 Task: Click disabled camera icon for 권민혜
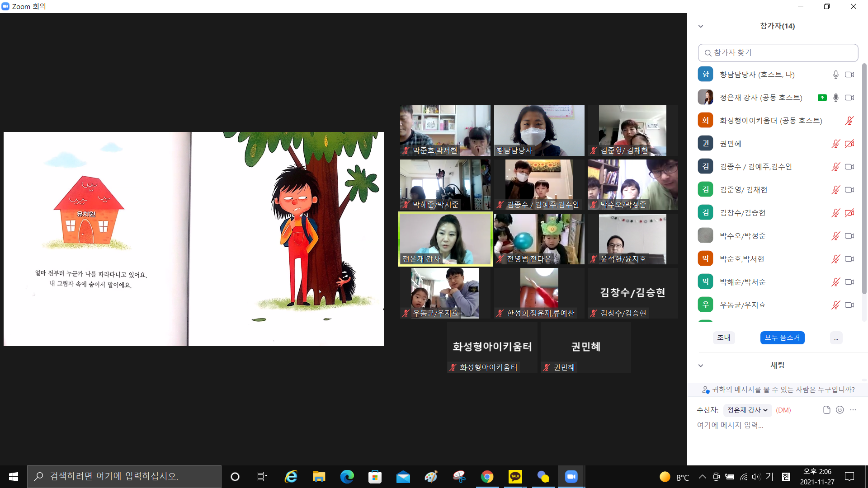(x=849, y=144)
